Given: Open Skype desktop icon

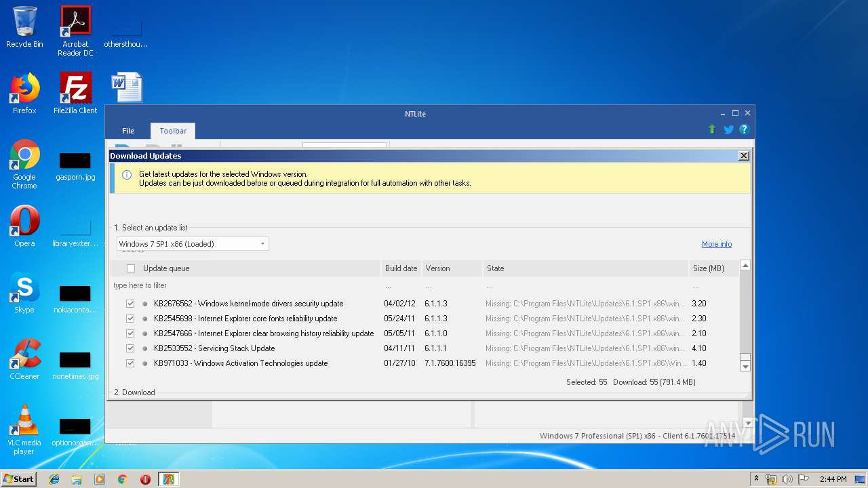Looking at the screenshot, I should click(24, 292).
